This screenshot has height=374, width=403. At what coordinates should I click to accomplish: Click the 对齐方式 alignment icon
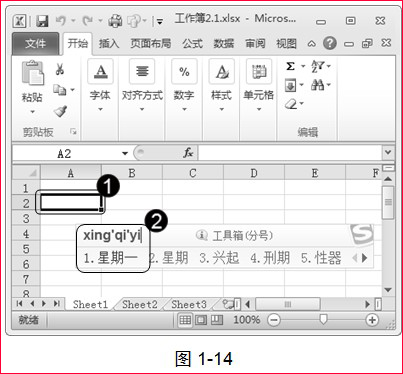click(x=142, y=71)
